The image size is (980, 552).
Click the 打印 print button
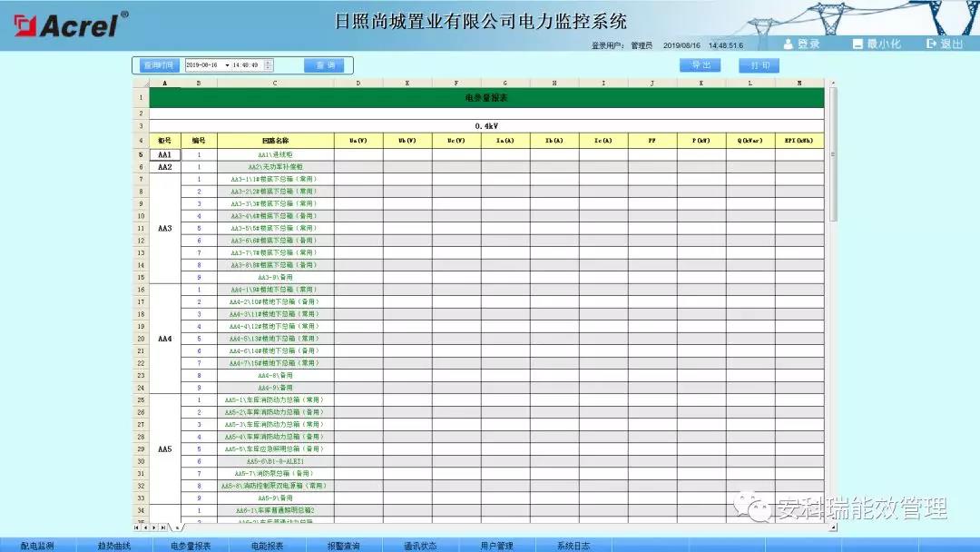coord(759,65)
